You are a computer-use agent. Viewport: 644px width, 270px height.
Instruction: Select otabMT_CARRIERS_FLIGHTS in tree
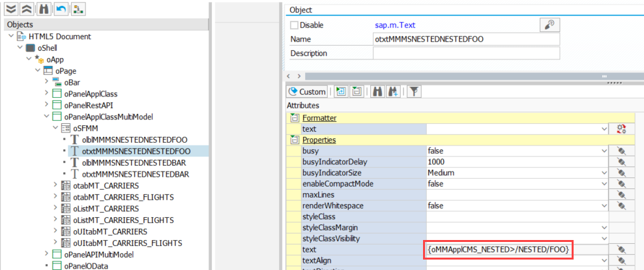123,197
